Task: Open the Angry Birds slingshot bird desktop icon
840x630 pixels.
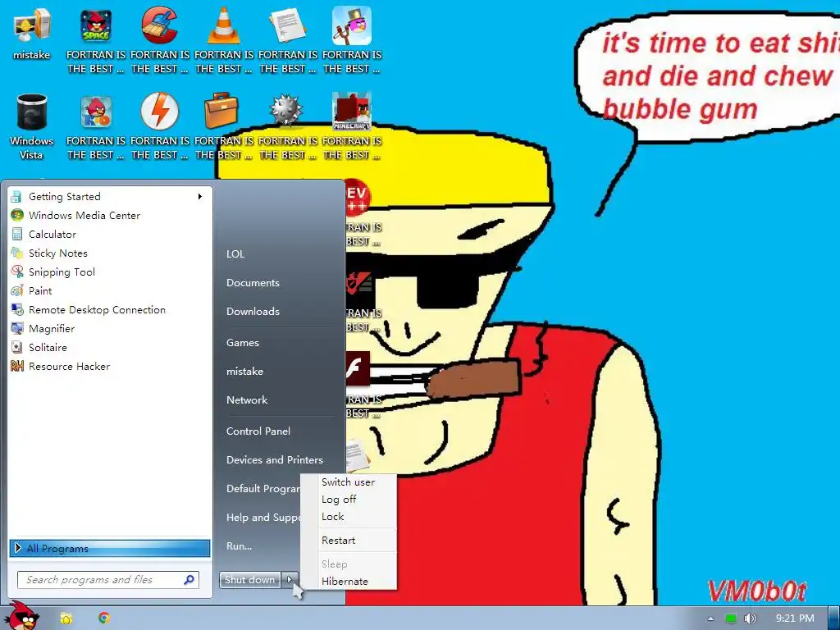Action: 351,25
